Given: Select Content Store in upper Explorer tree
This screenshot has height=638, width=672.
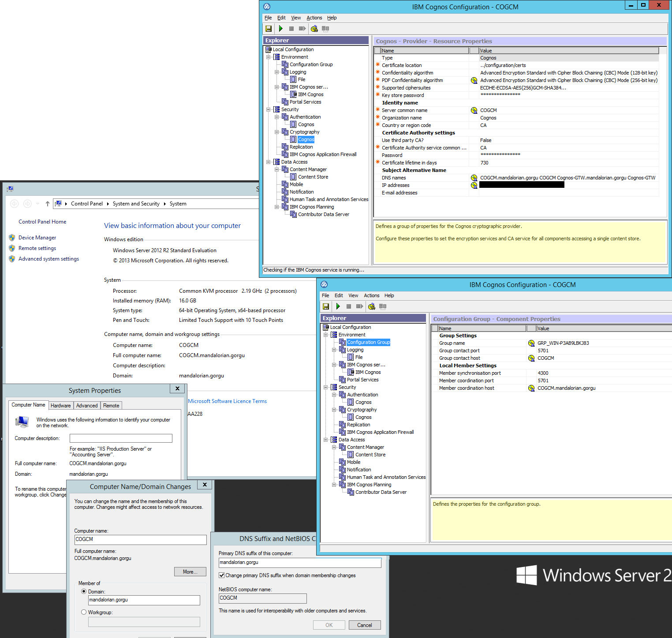Looking at the screenshot, I should (313, 177).
